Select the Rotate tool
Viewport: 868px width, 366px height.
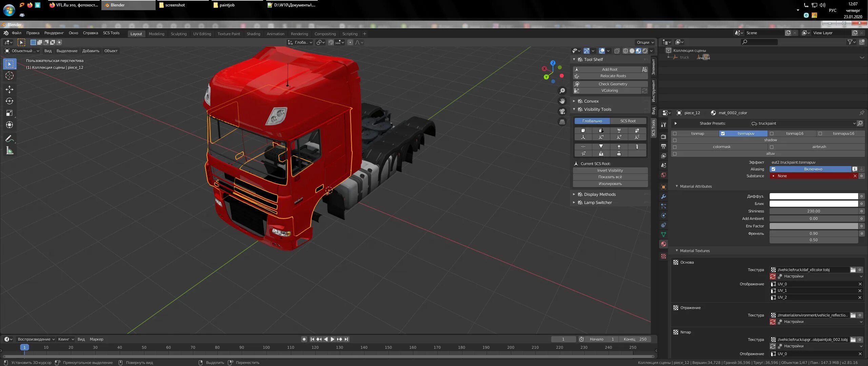(x=9, y=101)
